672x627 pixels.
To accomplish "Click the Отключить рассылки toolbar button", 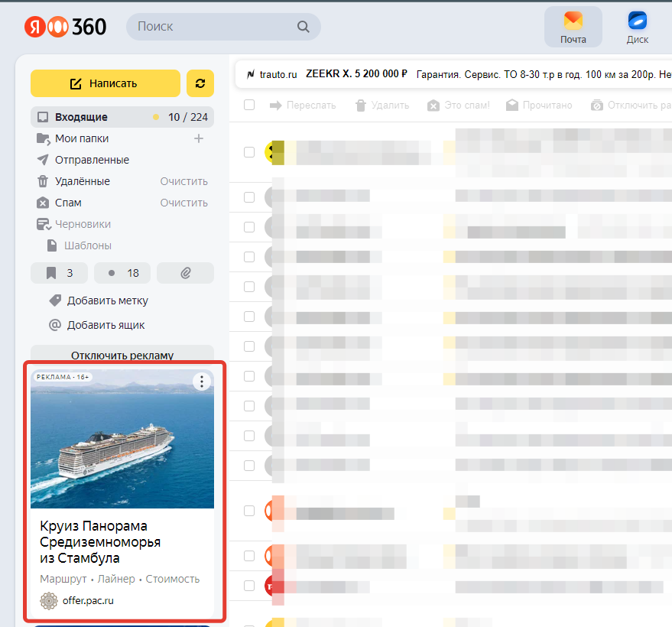I will point(631,106).
